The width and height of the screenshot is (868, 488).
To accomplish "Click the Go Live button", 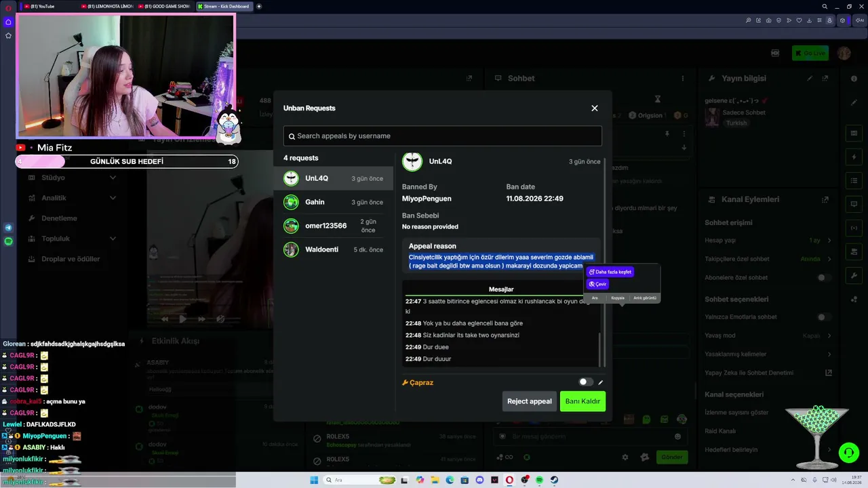I will (810, 53).
